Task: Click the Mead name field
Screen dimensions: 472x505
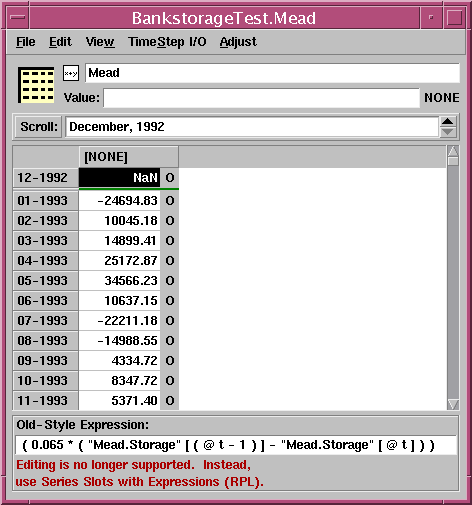Action: pyautogui.click(x=272, y=73)
